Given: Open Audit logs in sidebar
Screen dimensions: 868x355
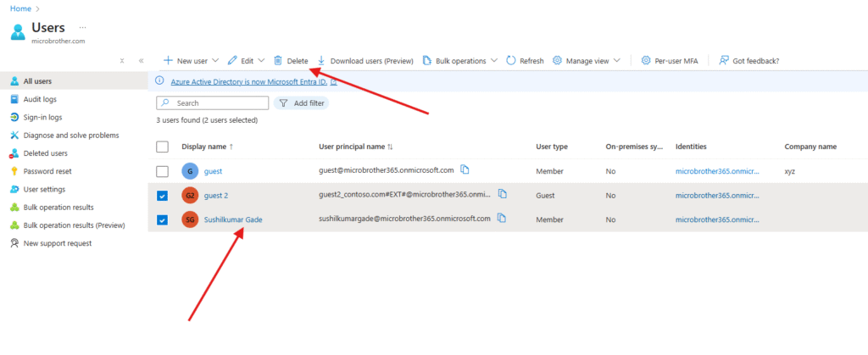Looking at the screenshot, I should coord(40,99).
